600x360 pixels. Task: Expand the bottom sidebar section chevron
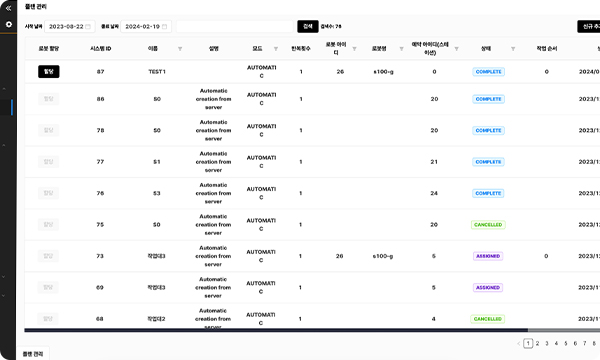[4, 295]
